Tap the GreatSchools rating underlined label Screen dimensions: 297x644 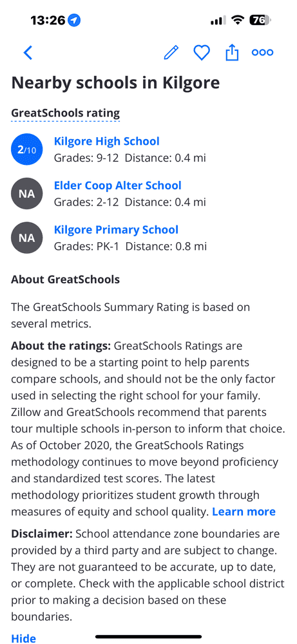click(65, 113)
